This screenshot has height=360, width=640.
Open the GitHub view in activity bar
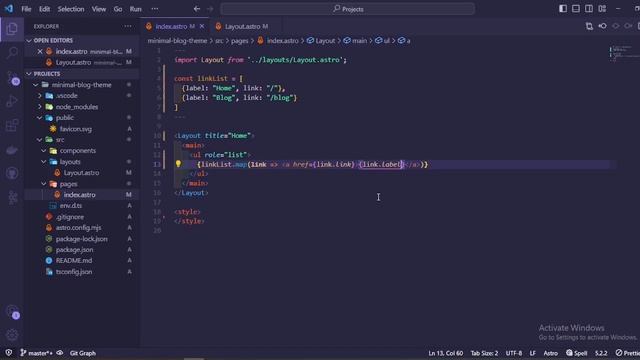click(x=12, y=173)
